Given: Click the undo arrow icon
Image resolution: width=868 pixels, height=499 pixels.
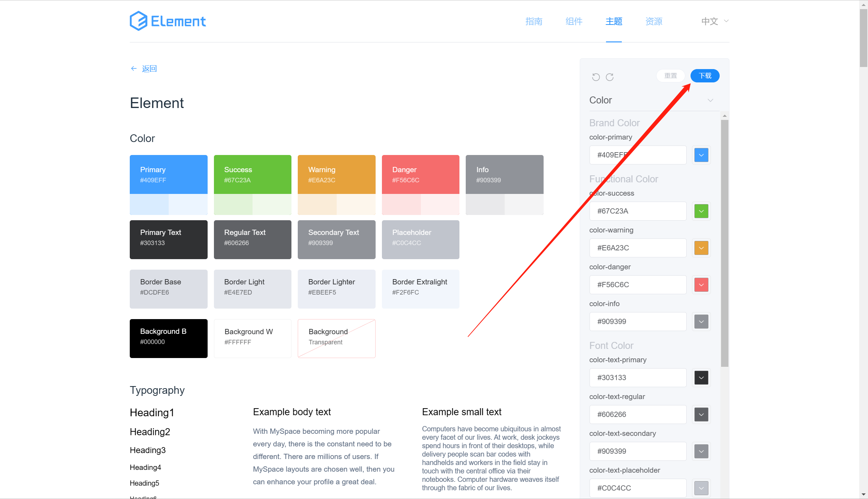Looking at the screenshot, I should pyautogui.click(x=596, y=77).
